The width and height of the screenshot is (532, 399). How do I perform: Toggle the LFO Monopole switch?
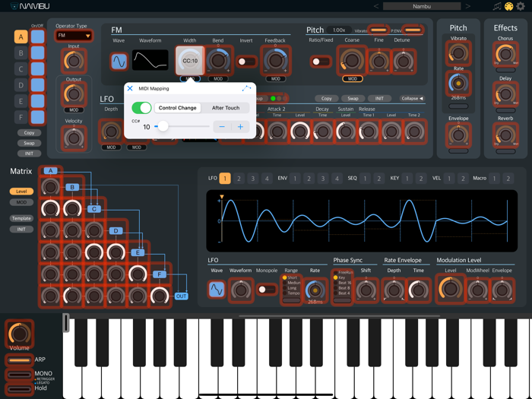(x=266, y=290)
